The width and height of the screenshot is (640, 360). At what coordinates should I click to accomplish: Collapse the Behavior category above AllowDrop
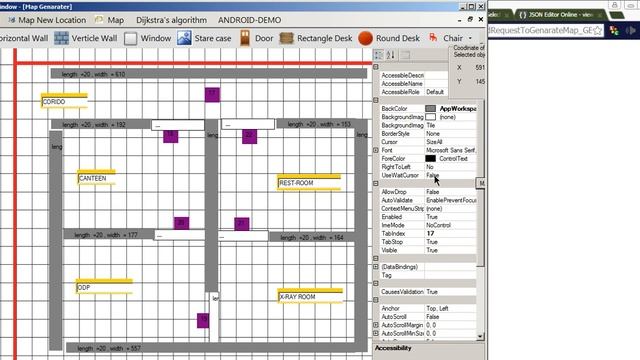pos(376,183)
